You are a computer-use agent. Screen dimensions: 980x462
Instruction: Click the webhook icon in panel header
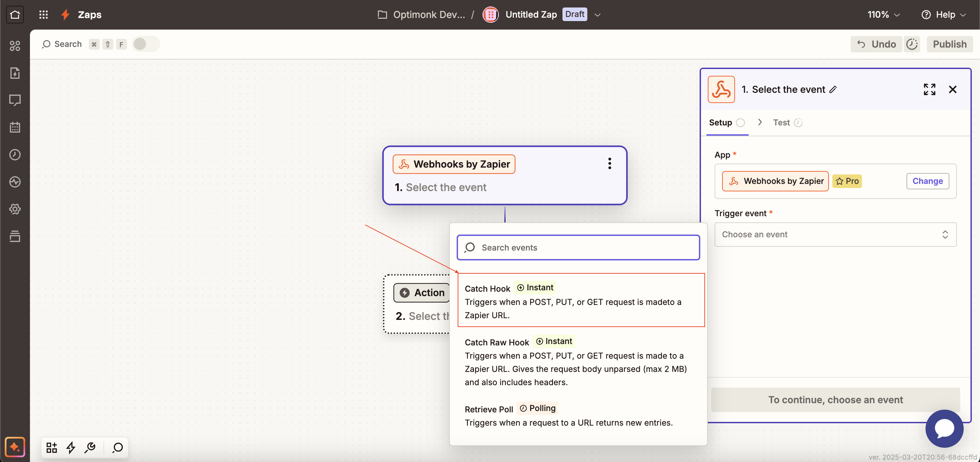click(721, 89)
